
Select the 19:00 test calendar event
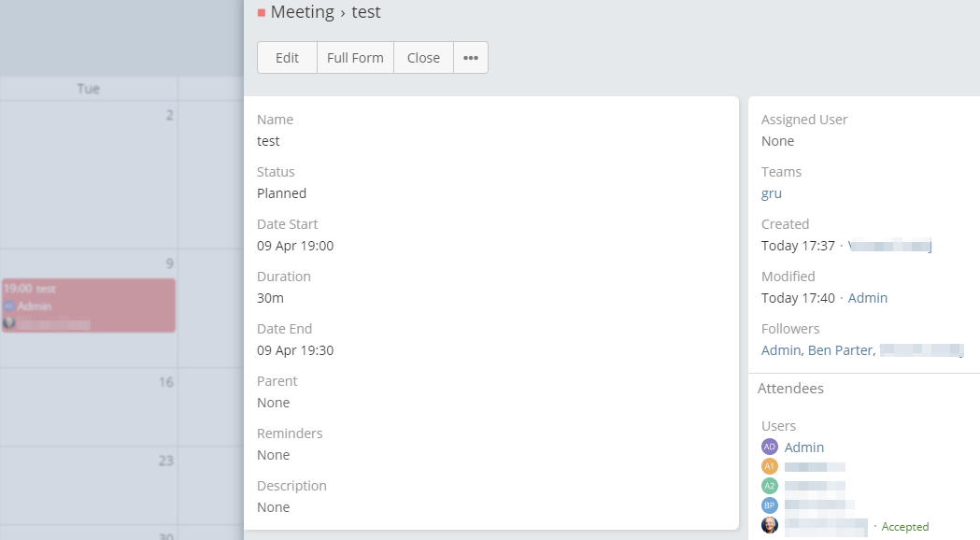click(88, 290)
